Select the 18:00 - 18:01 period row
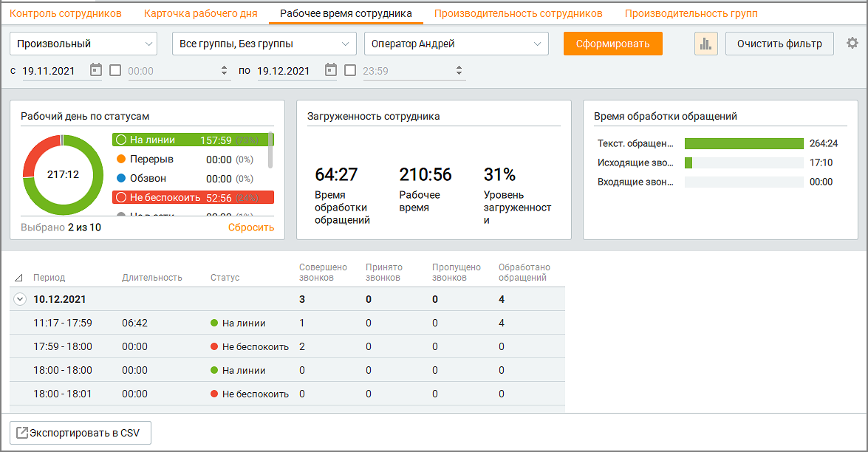 [287, 394]
